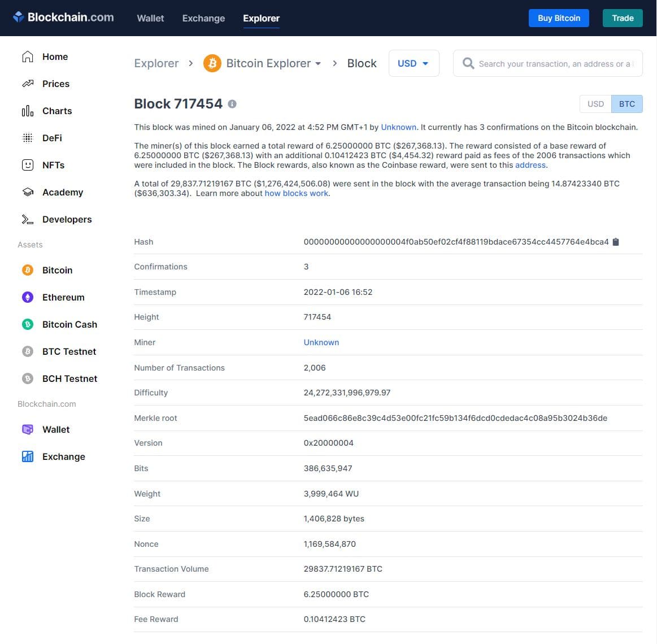The height and width of the screenshot is (644, 657).
Task: Select the Ethereum asset icon
Action: (27, 297)
